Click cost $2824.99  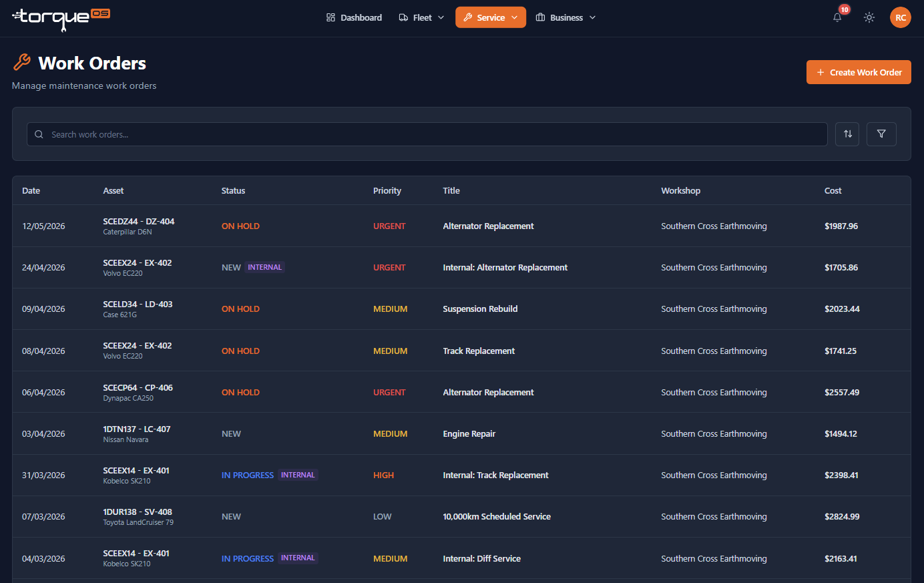842,516
